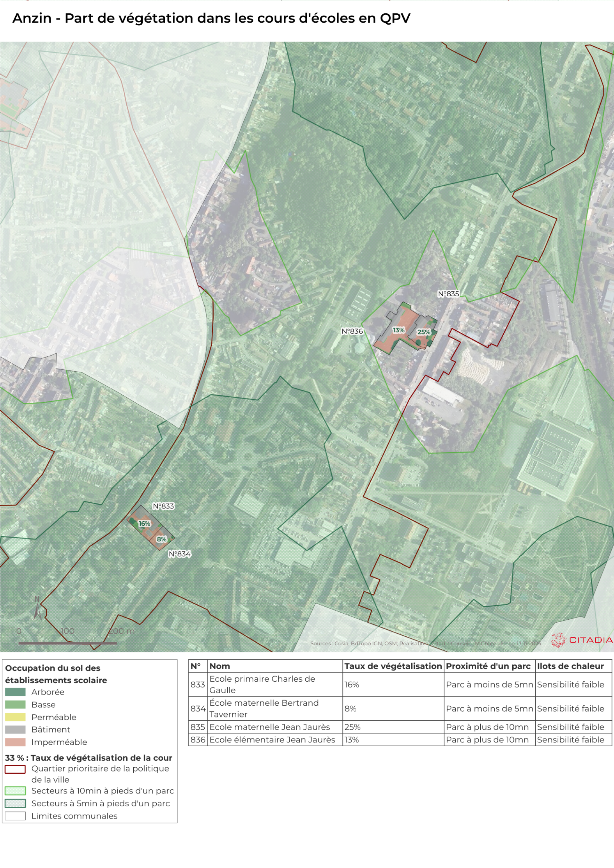Click the Perméable yellow legend swatch
The image size is (614, 868).
click(x=15, y=717)
